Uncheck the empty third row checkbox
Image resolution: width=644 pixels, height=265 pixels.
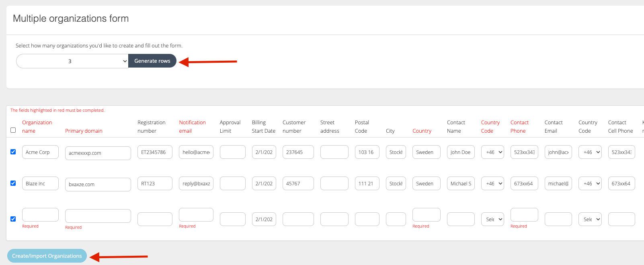pyautogui.click(x=13, y=219)
